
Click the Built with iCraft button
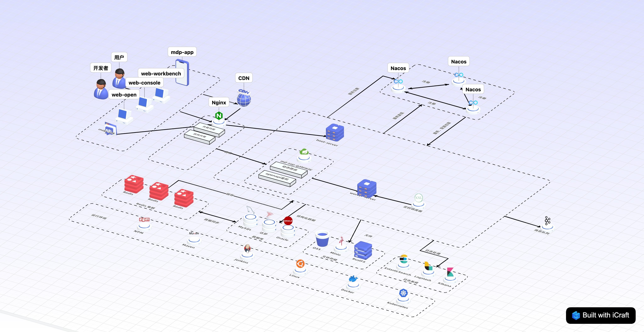point(600,315)
